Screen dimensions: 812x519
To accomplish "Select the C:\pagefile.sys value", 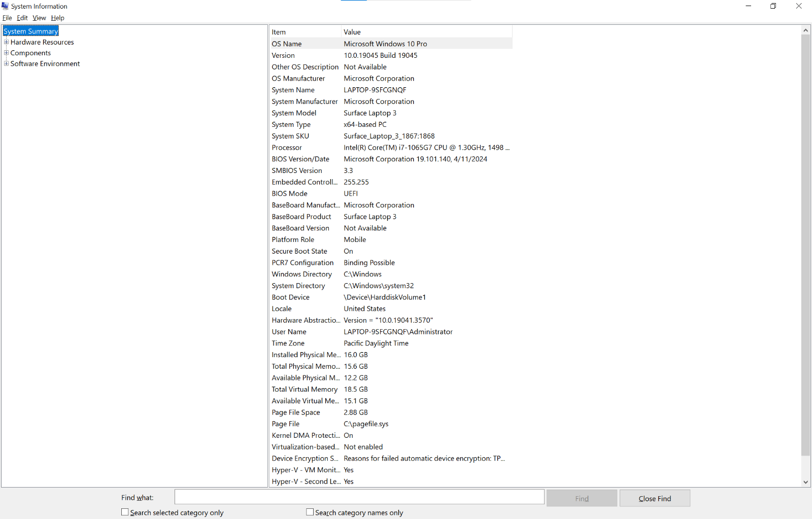I will [366, 424].
